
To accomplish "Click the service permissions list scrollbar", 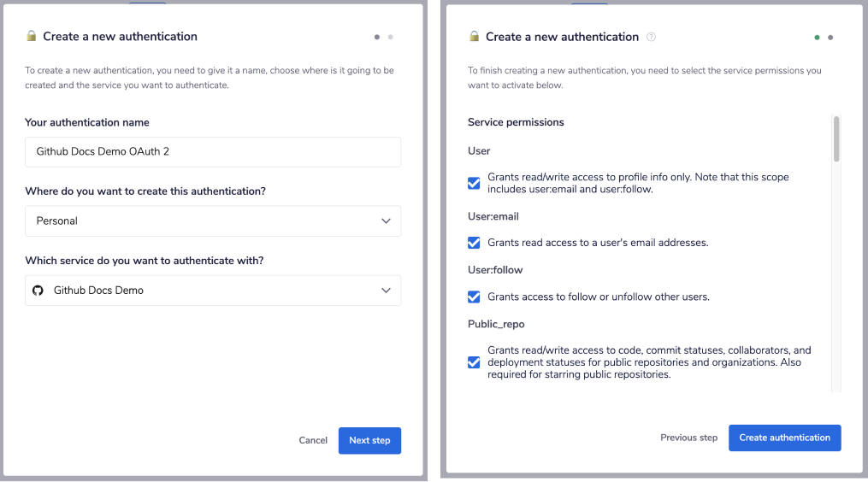I will [x=836, y=139].
